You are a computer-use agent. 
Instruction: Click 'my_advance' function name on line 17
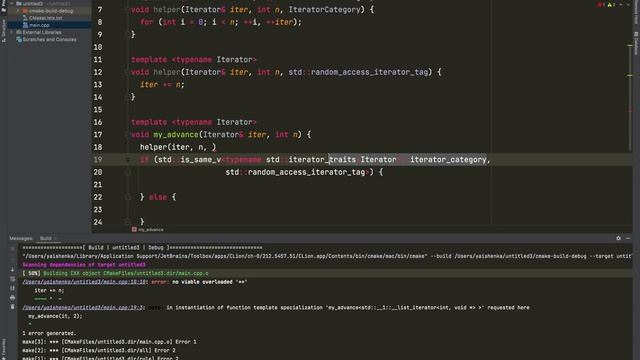[x=176, y=135]
